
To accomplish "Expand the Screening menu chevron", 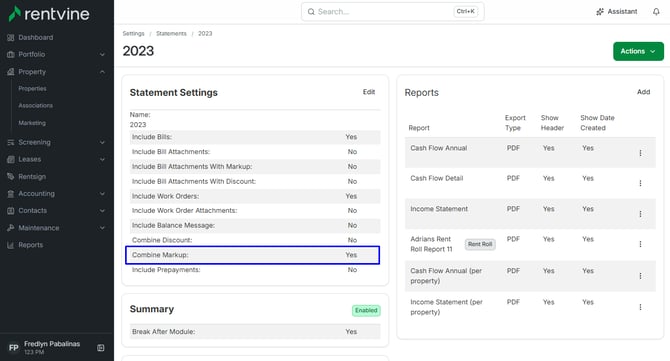I will (102, 142).
